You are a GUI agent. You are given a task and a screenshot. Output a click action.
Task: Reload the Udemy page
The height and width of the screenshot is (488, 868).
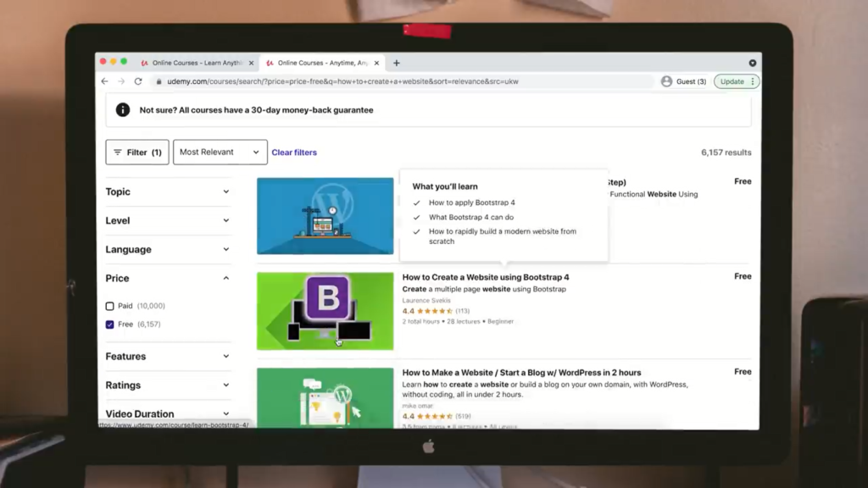pos(138,81)
